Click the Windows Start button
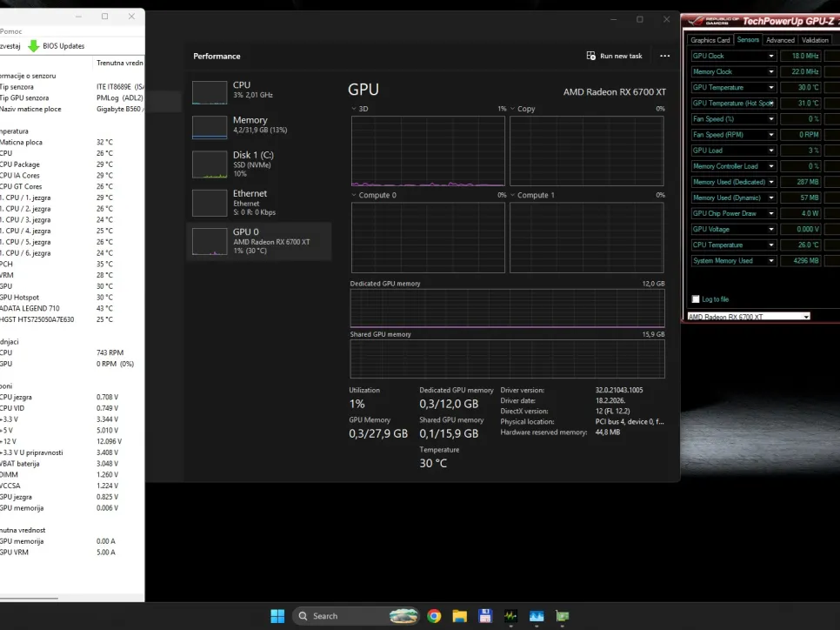This screenshot has width=840, height=630. [x=277, y=616]
